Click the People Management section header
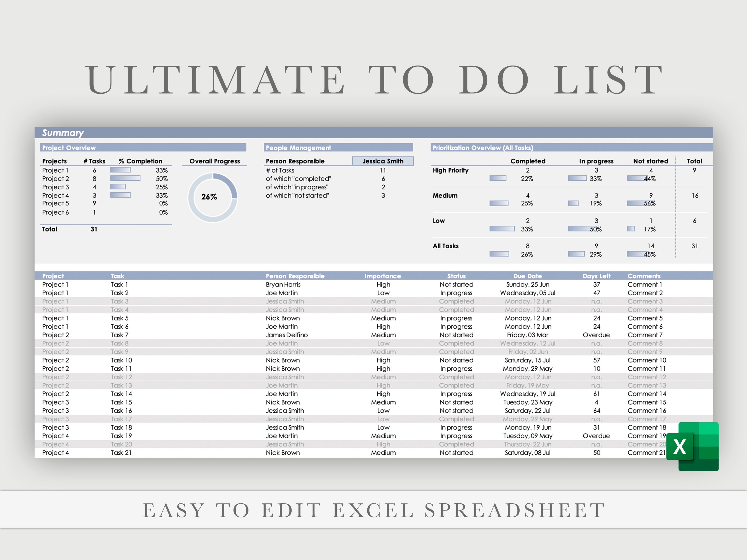 (x=338, y=147)
